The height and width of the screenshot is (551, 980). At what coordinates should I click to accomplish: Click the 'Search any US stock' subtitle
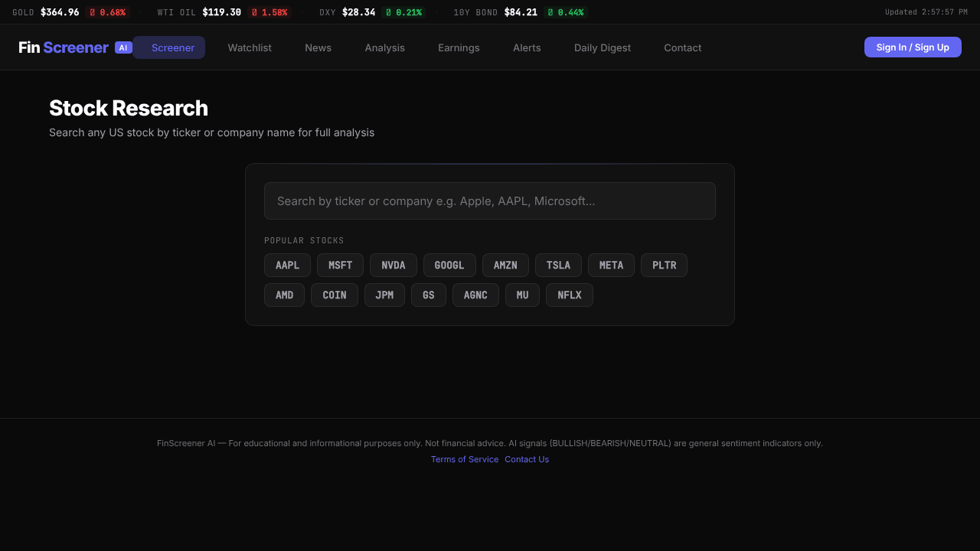coord(211,132)
